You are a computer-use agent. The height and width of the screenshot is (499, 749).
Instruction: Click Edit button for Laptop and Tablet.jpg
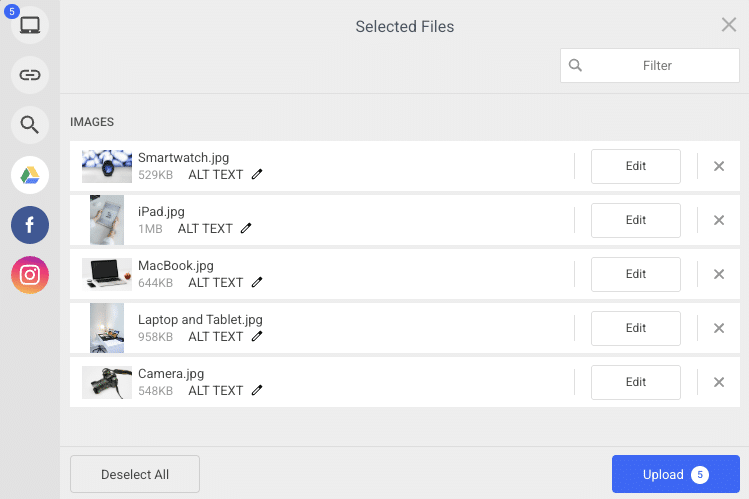pos(636,328)
